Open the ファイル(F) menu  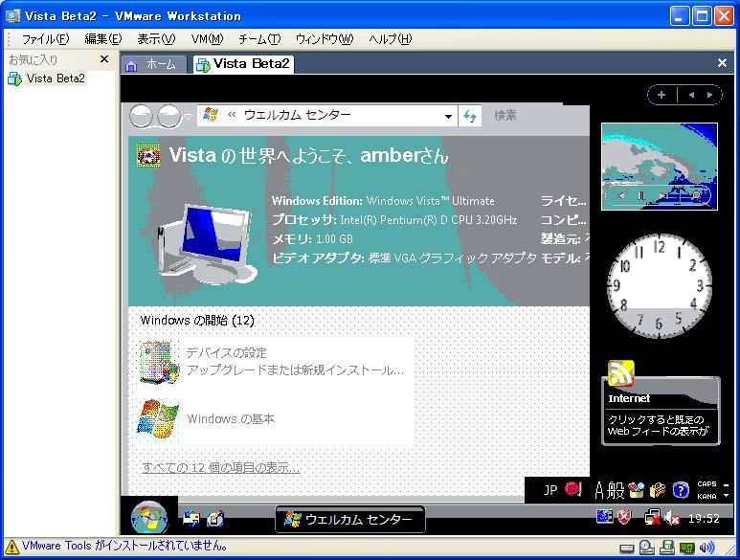click(45, 39)
